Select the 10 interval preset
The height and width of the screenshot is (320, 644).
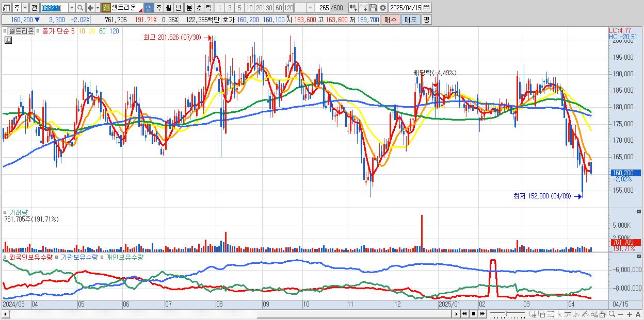249,8
